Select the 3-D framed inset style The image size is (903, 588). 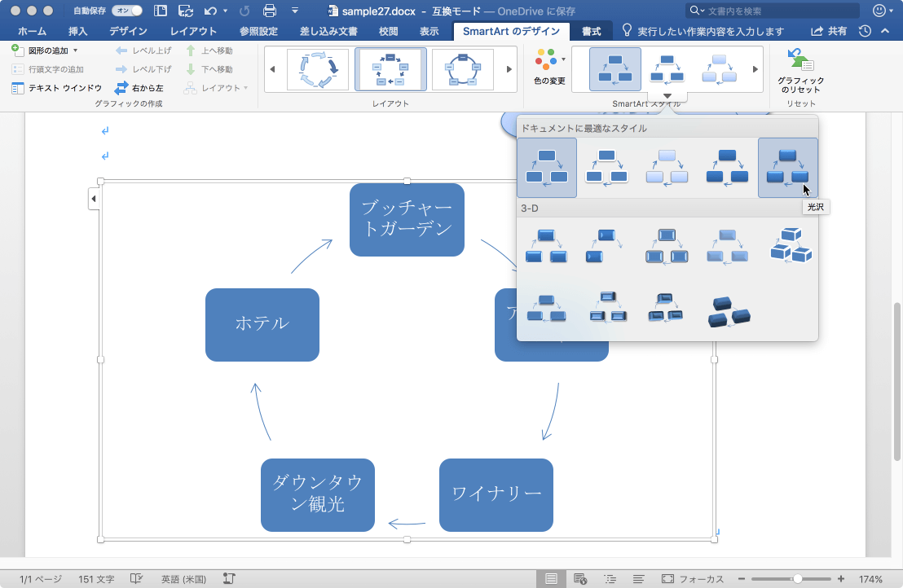[667, 246]
